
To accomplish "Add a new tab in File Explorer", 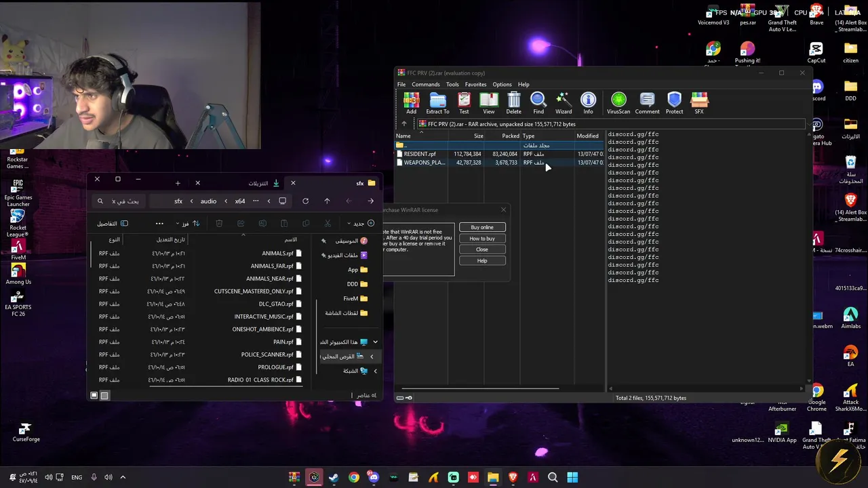I will click(x=178, y=183).
